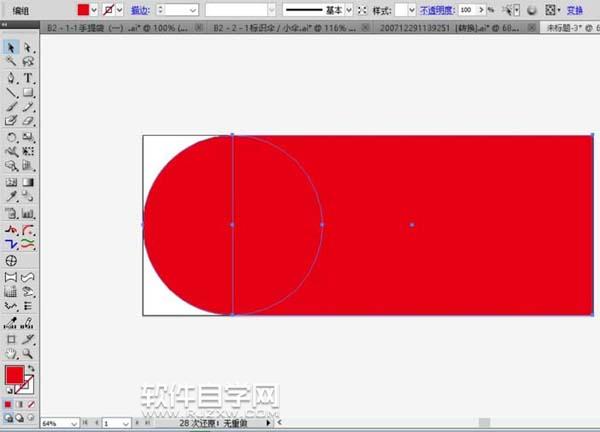
Task: Switch to the Hand tool
Action: 11,353
